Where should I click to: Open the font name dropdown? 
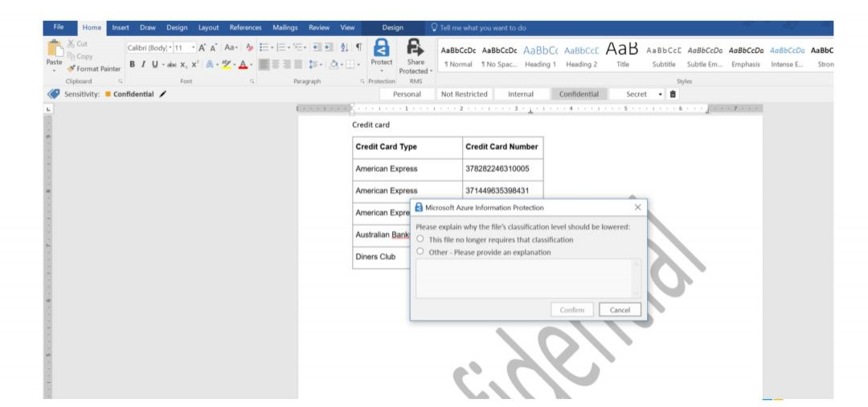coord(170,48)
